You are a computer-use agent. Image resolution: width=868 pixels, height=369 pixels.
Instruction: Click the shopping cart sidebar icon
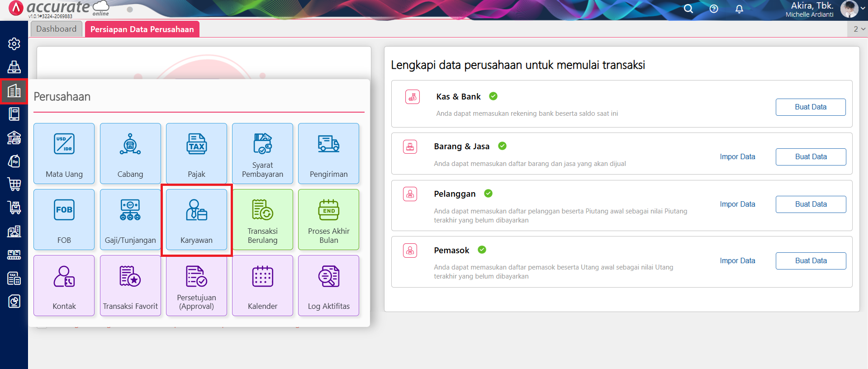14,184
